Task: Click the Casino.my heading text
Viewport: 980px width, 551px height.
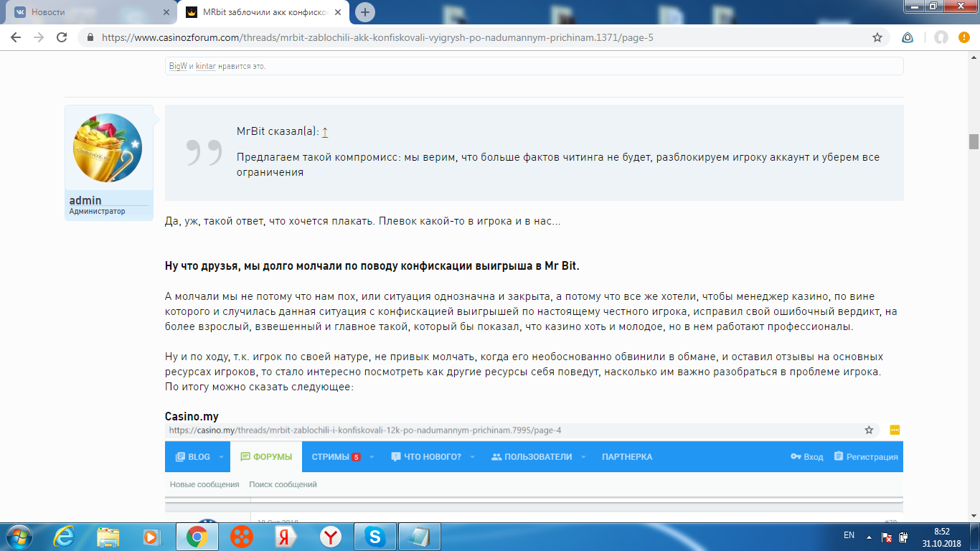Action: point(192,416)
